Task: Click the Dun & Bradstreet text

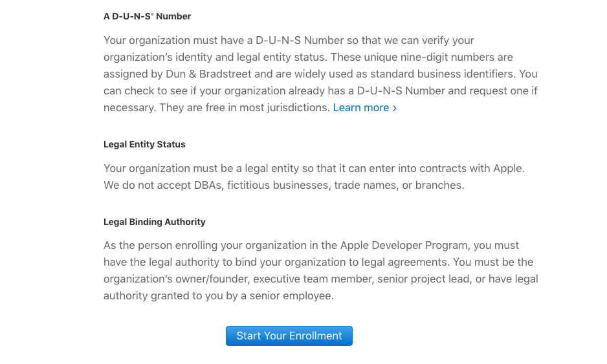Action: 208,74
